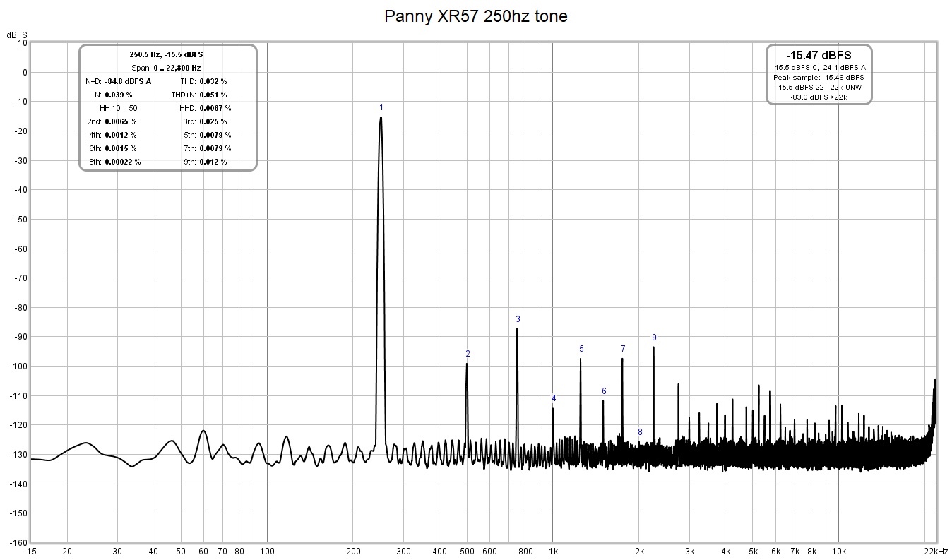Click harmonic marker 9 above its peak
952x560 pixels.
pos(655,338)
